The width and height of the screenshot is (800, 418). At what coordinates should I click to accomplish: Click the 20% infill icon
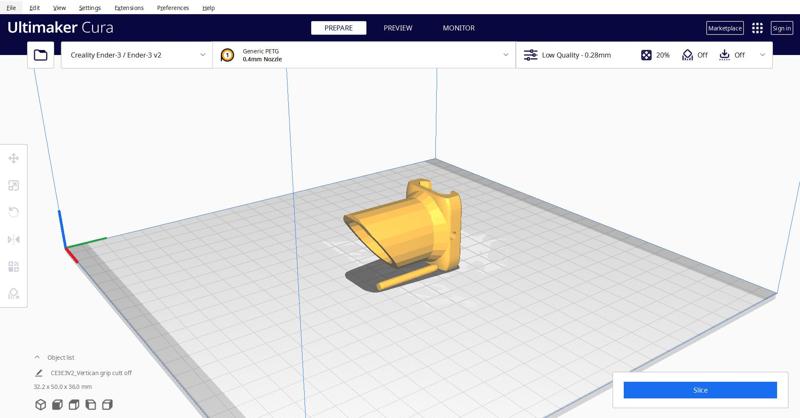click(646, 55)
